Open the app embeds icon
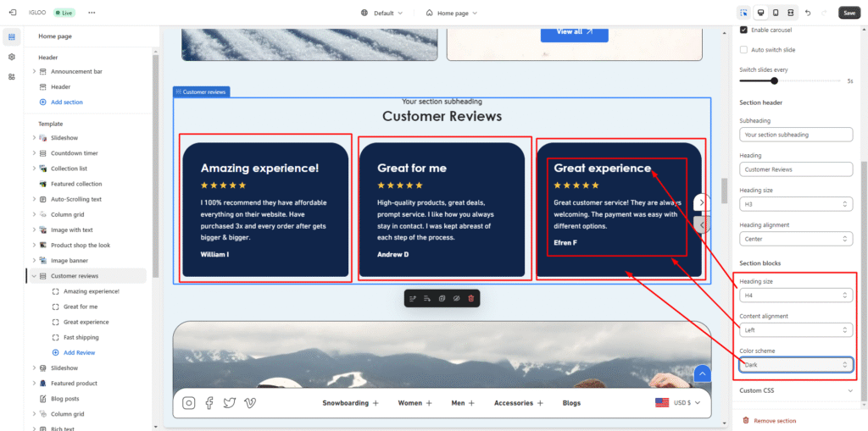The image size is (868, 431). [12, 76]
